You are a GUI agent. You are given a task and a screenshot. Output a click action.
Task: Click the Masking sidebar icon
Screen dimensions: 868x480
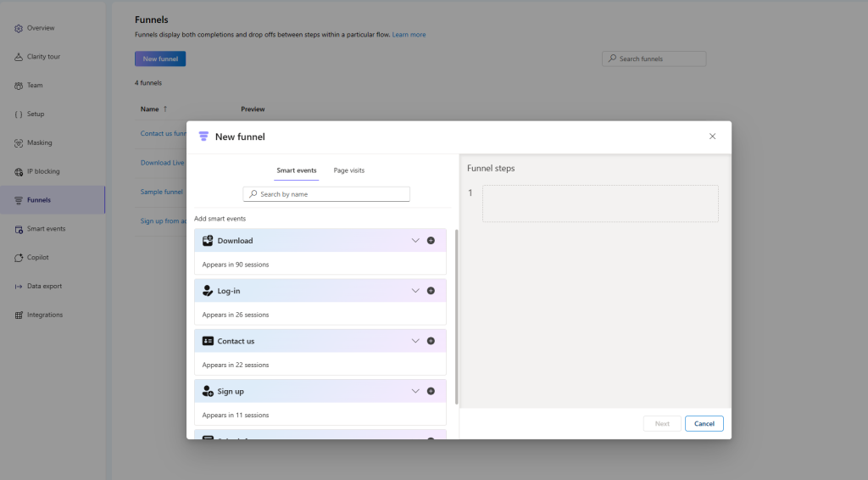pos(19,142)
